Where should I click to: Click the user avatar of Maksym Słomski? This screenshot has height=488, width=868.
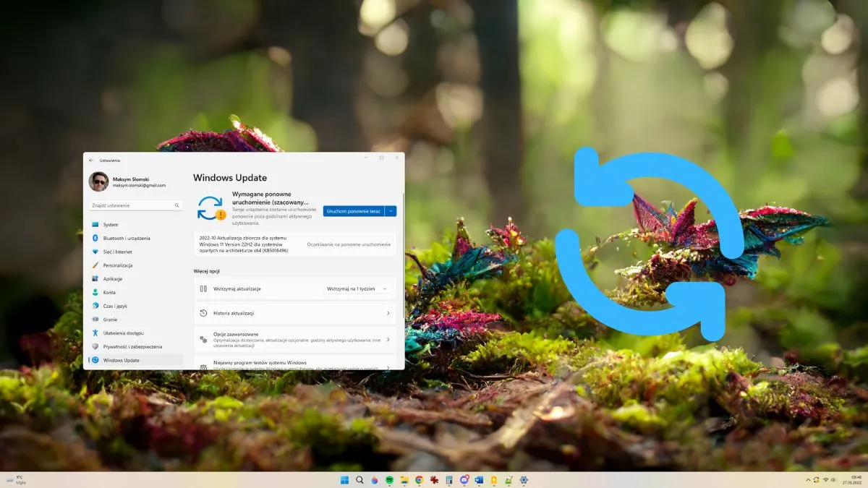coord(98,181)
